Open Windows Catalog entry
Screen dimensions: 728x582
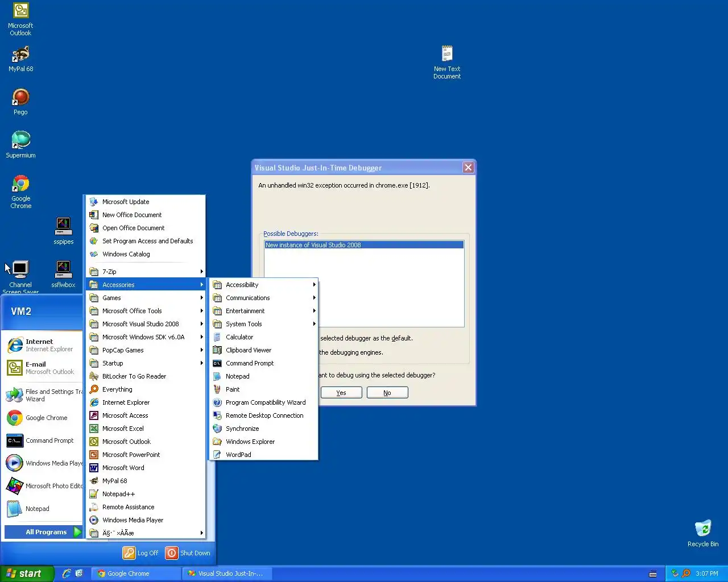[146, 254]
